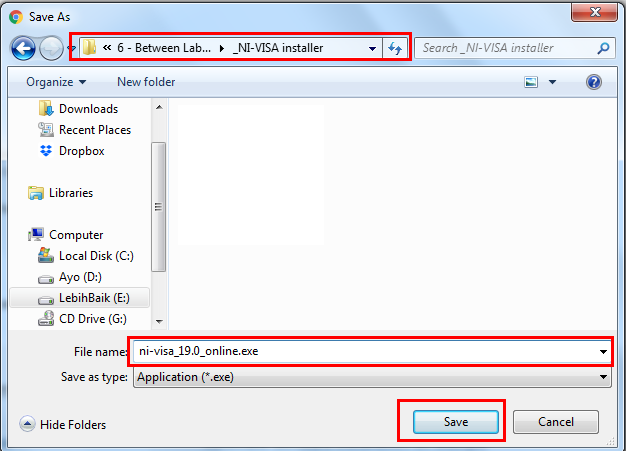Image resolution: width=626 pixels, height=451 pixels.
Task: Select the '6 - Between Lab...' breadcrumb
Action: pos(164,48)
